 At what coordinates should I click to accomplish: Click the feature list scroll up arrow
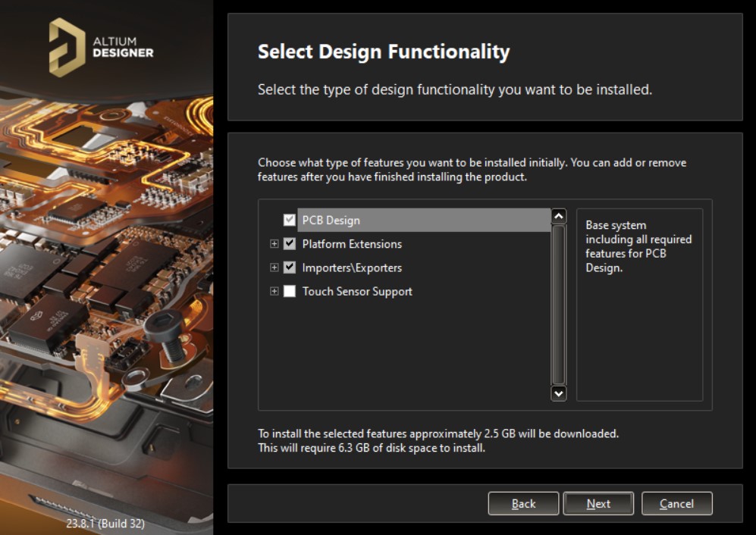[559, 217]
